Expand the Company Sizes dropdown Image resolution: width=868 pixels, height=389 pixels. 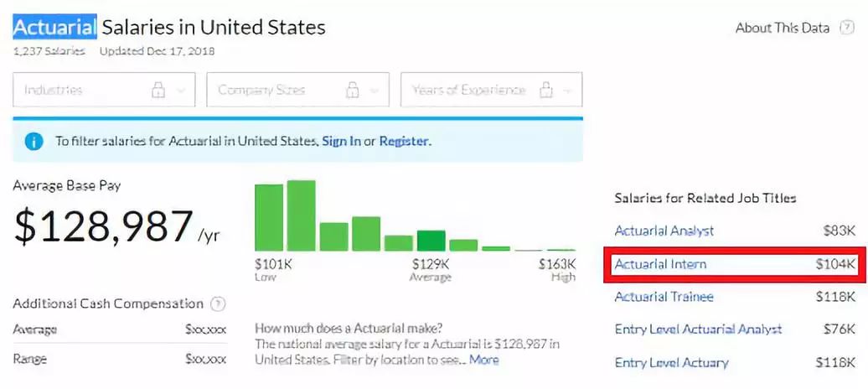pos(297,89)
